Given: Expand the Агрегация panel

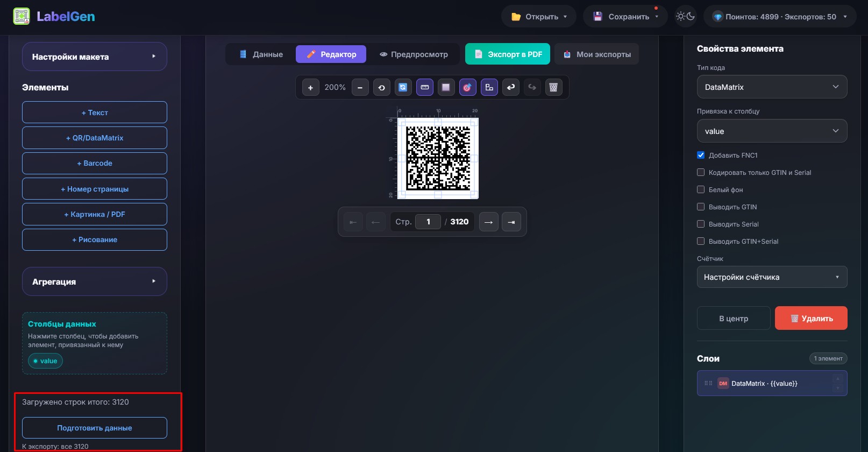Looking at the screenshot, I should (95, 281).
